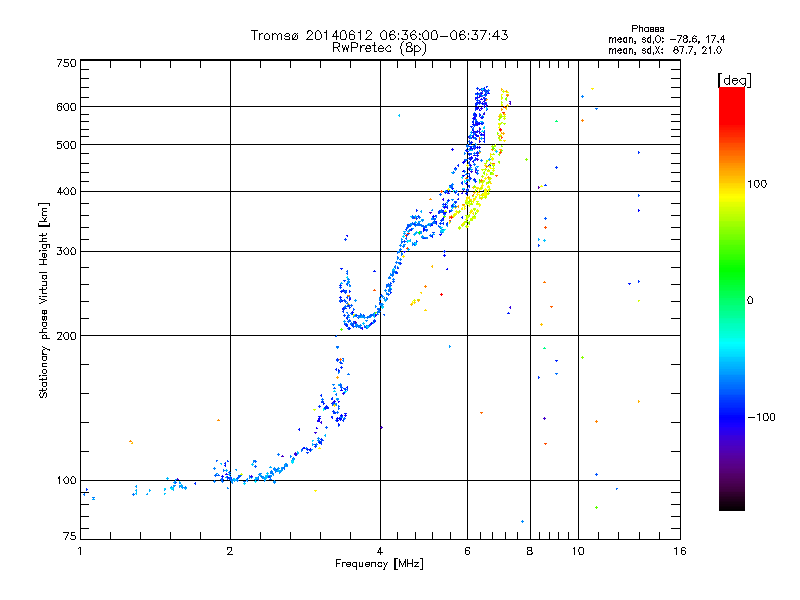Image resolution: width=800 pixels, height=600 pixels.
Task: Click the x-axis tick label '2'
Action: coord(230,551)
